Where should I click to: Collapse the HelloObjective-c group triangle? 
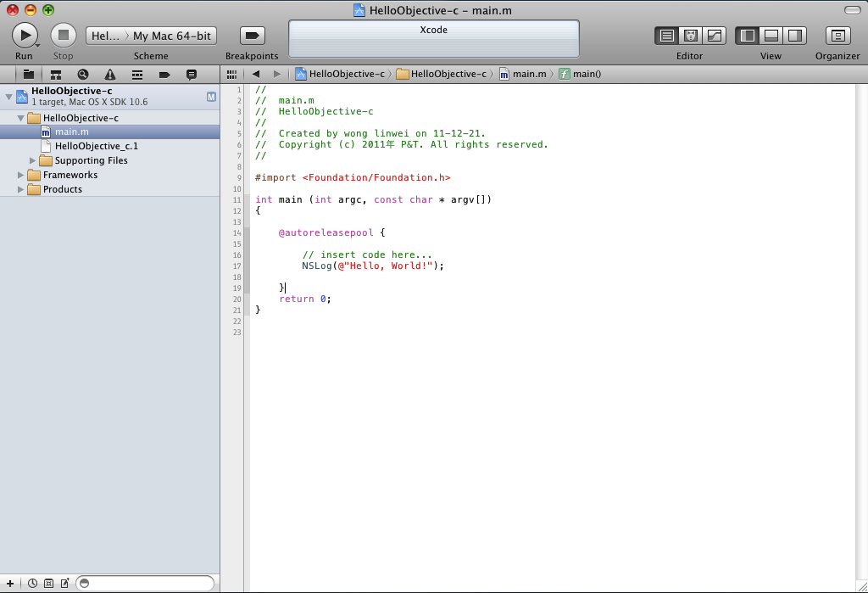pos(20,118)
